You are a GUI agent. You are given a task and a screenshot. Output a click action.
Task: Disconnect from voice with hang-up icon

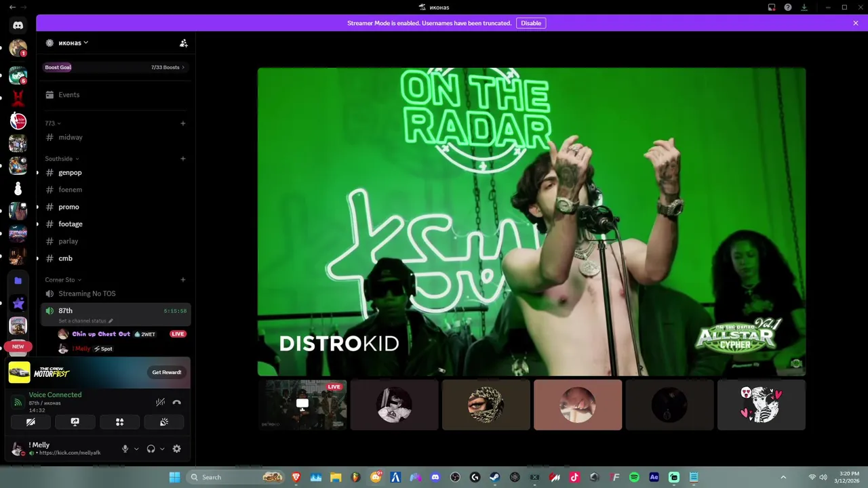[177, 402]
